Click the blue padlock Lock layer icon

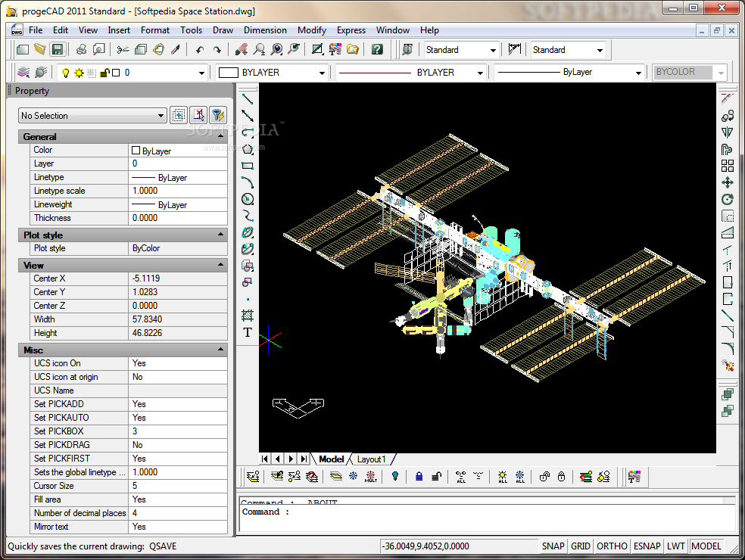coord(419,477)
